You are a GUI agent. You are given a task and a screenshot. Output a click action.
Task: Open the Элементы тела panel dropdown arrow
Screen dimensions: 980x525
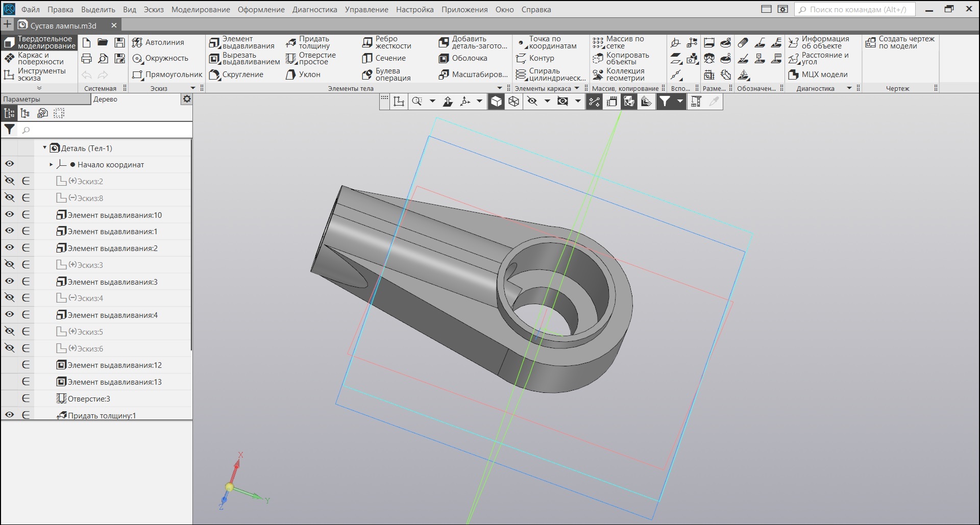(499, 88)
